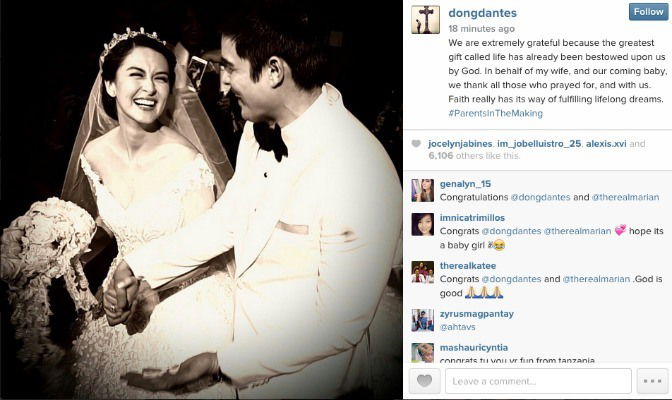
Task: Follow dongdantes with the Follow button
Action: pyautogui.click(x=648, y=12)
